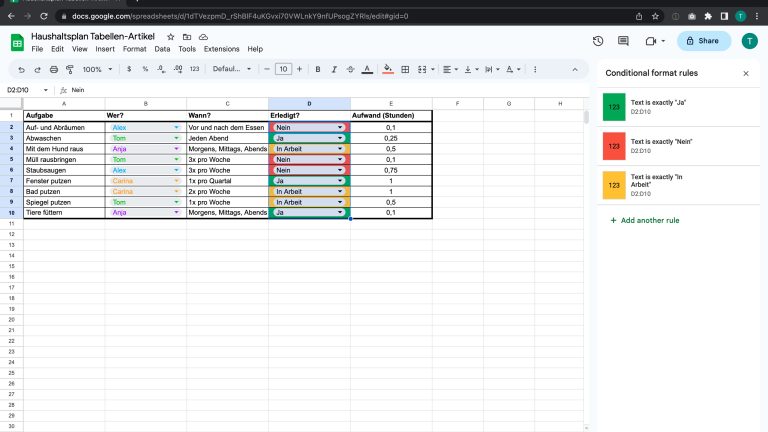Open the Format menu
The image size is (768, 432).
134,49
